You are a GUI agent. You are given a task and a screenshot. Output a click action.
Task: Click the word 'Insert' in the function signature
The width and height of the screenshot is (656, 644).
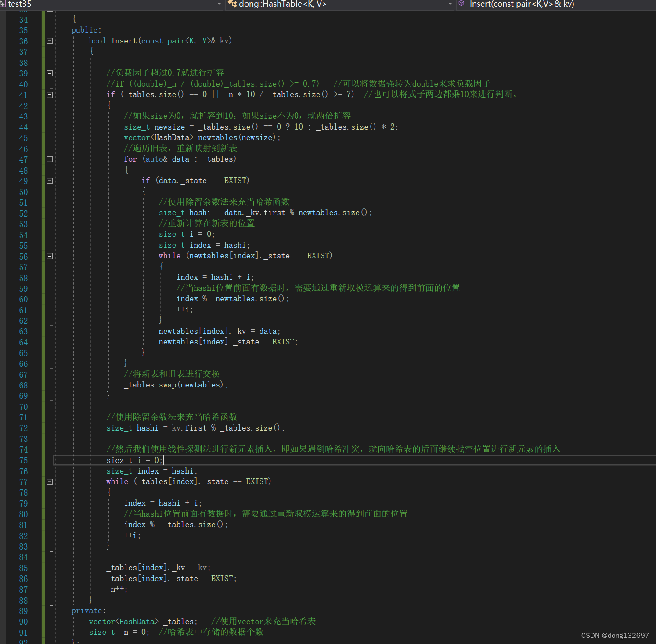124,41
